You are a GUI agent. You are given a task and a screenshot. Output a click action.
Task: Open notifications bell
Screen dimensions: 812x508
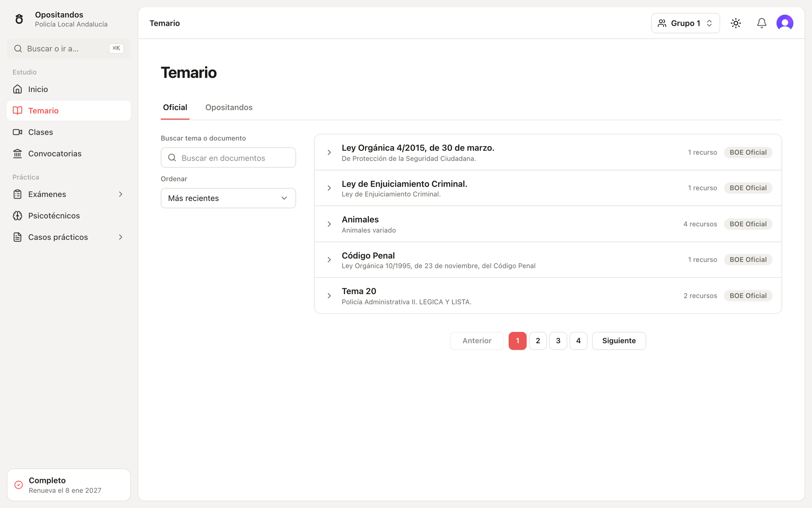coord(762,23)
